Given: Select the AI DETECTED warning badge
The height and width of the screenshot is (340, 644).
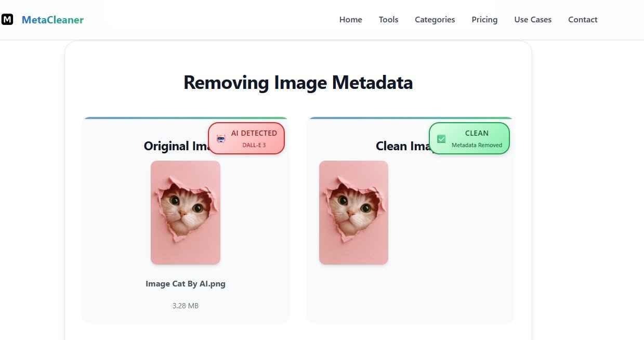Looking at the screenshot, I should point(246,138).
